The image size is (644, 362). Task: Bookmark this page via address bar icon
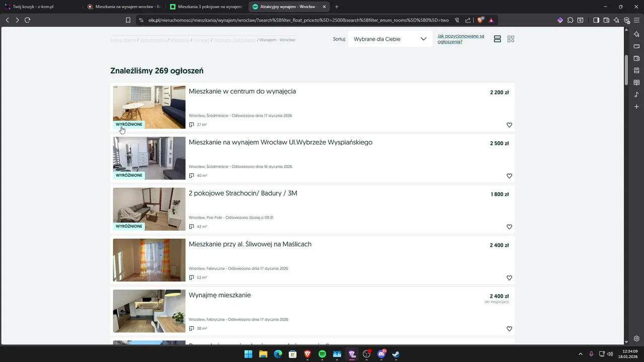point(128,20)
